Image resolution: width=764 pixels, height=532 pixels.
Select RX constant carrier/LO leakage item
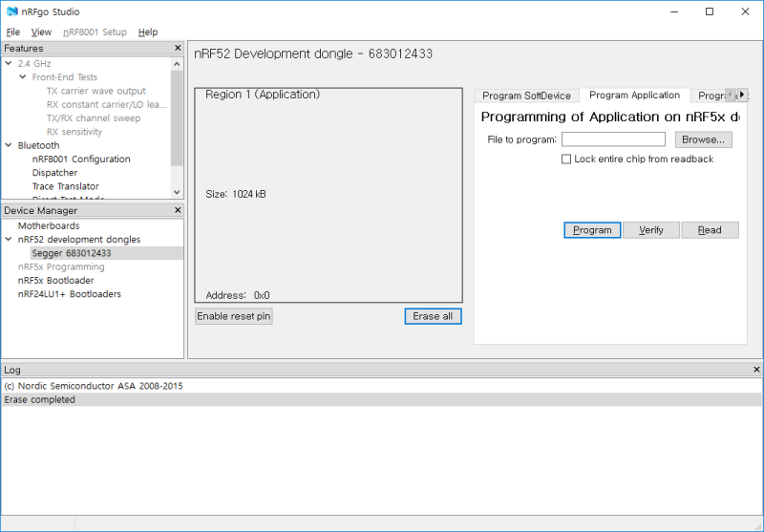106,104
